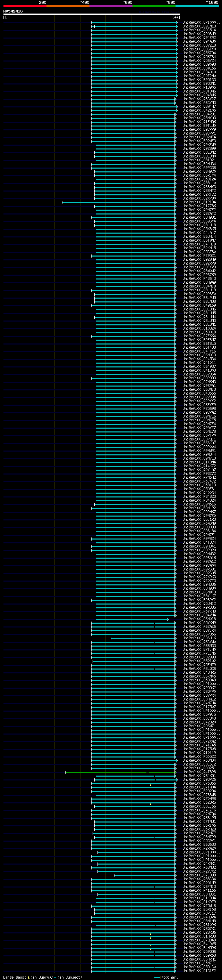The width and height of the screenshot is (222, 980).
Task: Open hit UniRef100_Q9ASU9
Action: 199,34
